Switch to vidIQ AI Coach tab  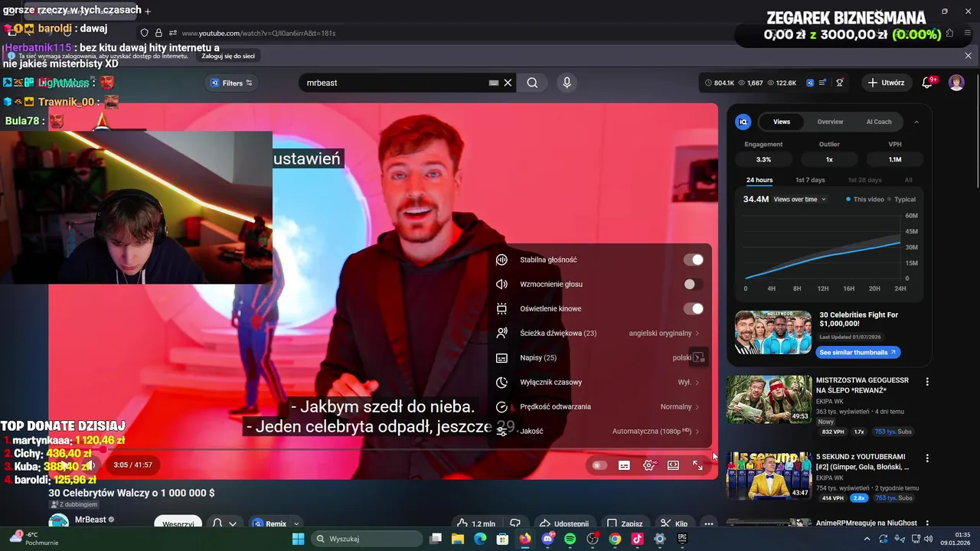(879, 122)
